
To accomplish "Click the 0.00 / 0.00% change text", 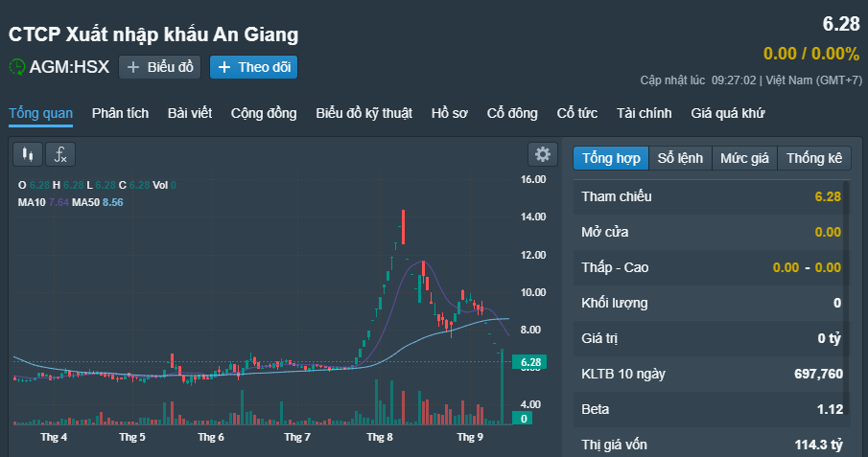I will 811,54.
